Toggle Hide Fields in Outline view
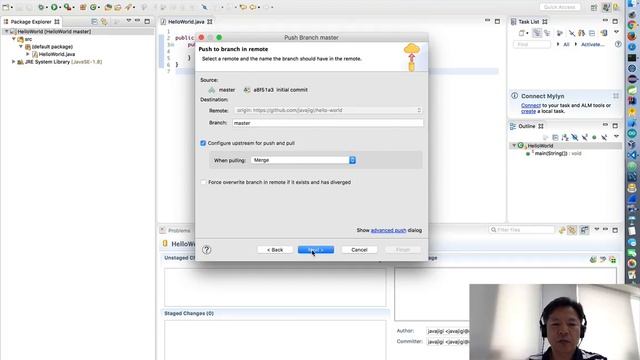The width and height of the screenshot is (640, 360). pyautogui.click(x=575, y=137)
